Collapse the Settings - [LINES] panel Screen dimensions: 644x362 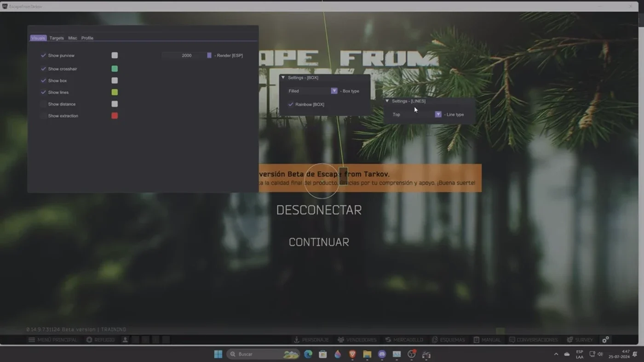387,101
